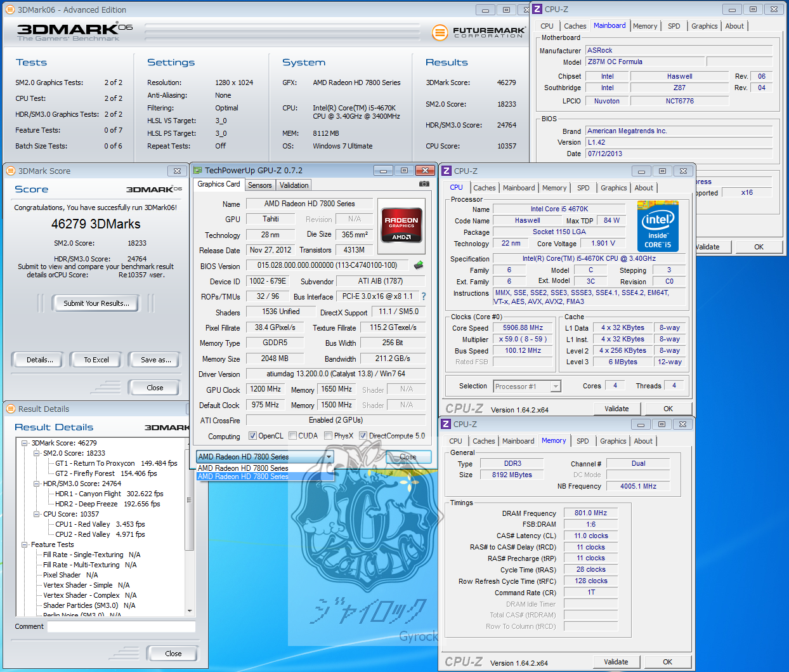Collapse the CPU Score: 10357 node
Image resolution: width=789 pixels, height=672 pixels.
pyautogui.click(x=36, y=514)
